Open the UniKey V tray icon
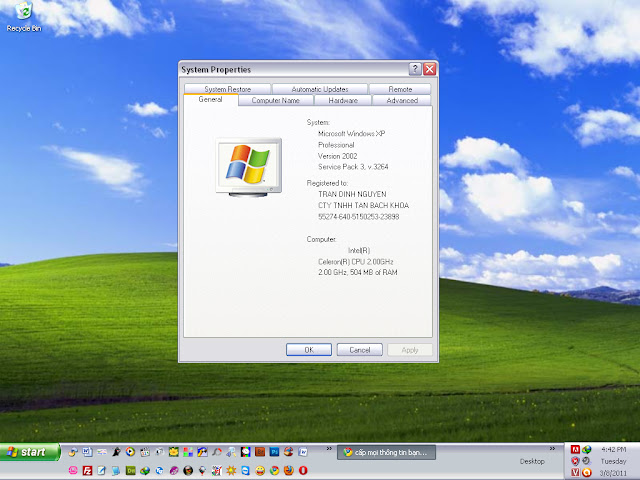Viewport: 640px width, 480px height. click(575, 472)
